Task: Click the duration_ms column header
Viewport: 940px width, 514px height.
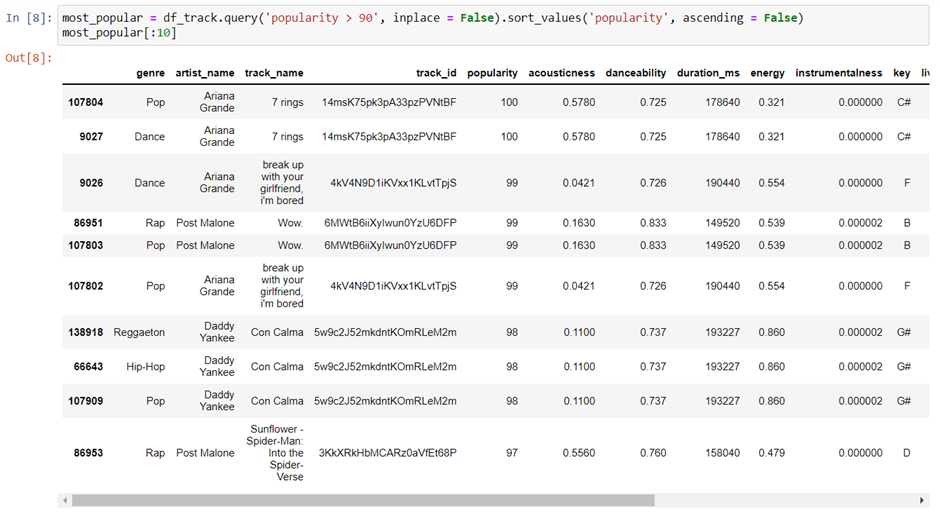Action: (x=708, y=73)
